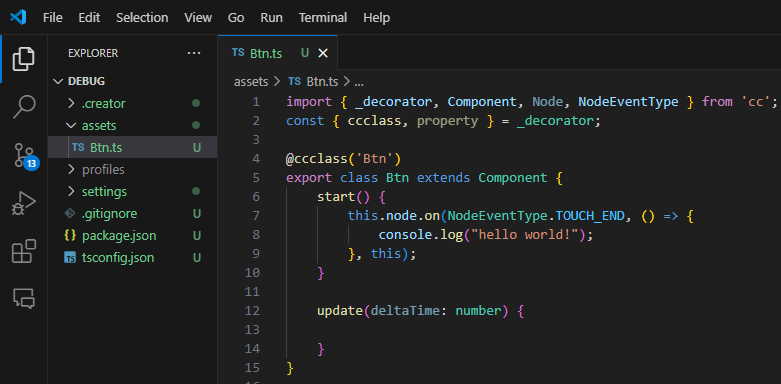Click line number 12 in the gutter
The width and height of the screenshot is (781, 384).
[253, 311]
